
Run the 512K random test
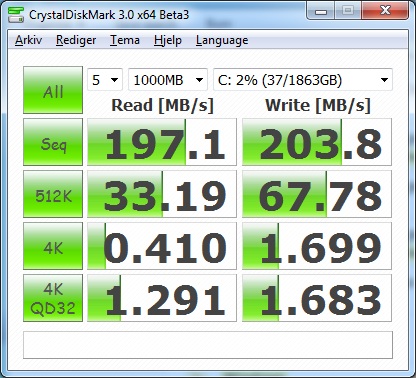(53, 194)
